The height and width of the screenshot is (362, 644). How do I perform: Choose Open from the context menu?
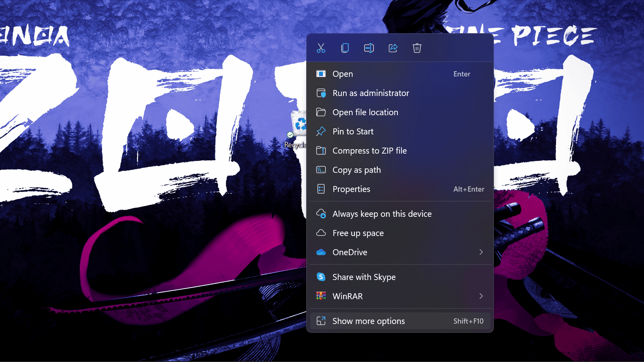[343, 74]
